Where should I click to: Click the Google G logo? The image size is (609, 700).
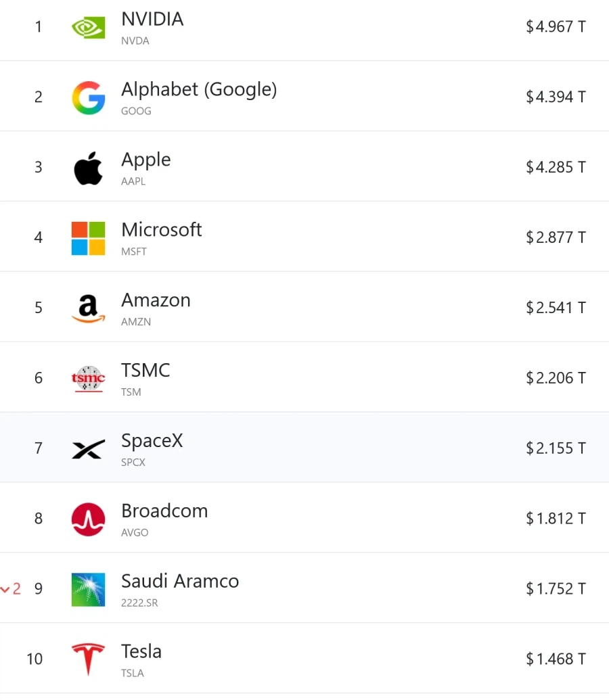click(x=88, y=98)
